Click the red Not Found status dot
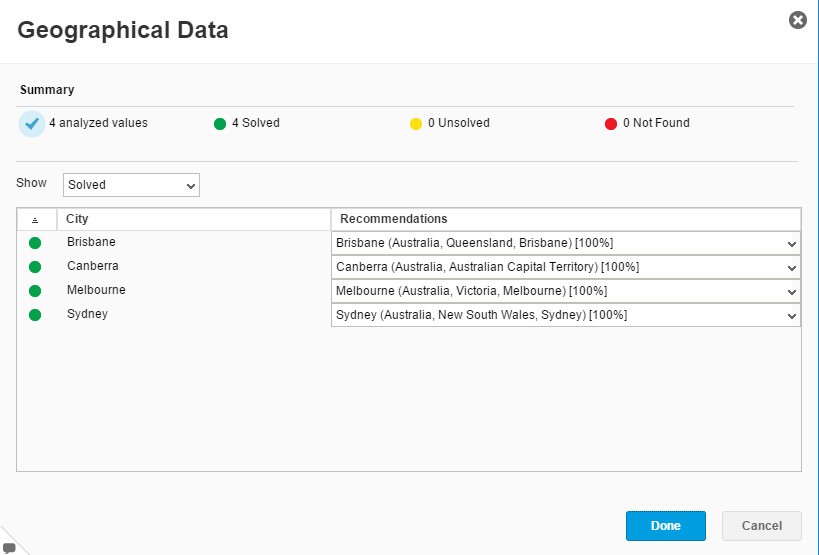The image size is (819, 555). point(611,124)
